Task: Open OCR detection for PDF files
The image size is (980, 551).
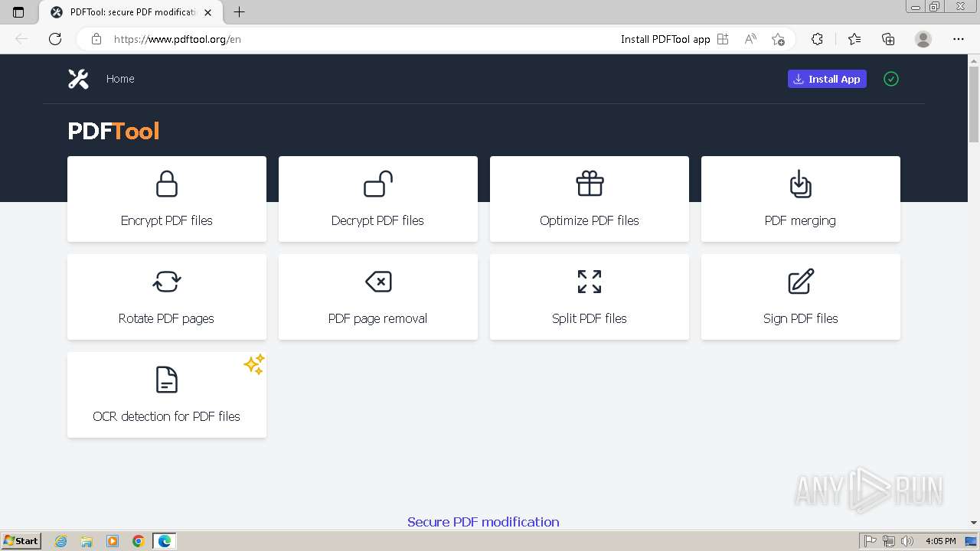Action: tap(167, 395)
